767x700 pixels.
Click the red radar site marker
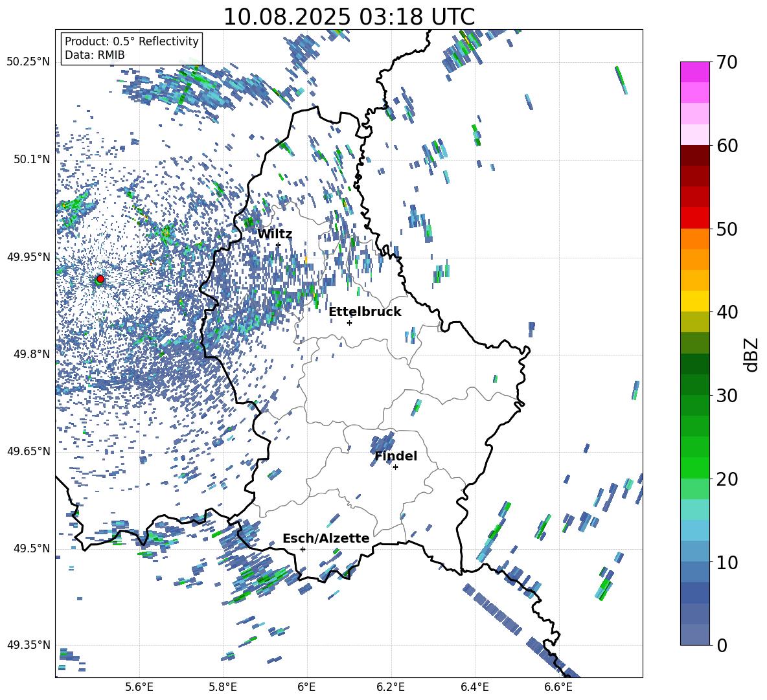[x=100, y=279]
